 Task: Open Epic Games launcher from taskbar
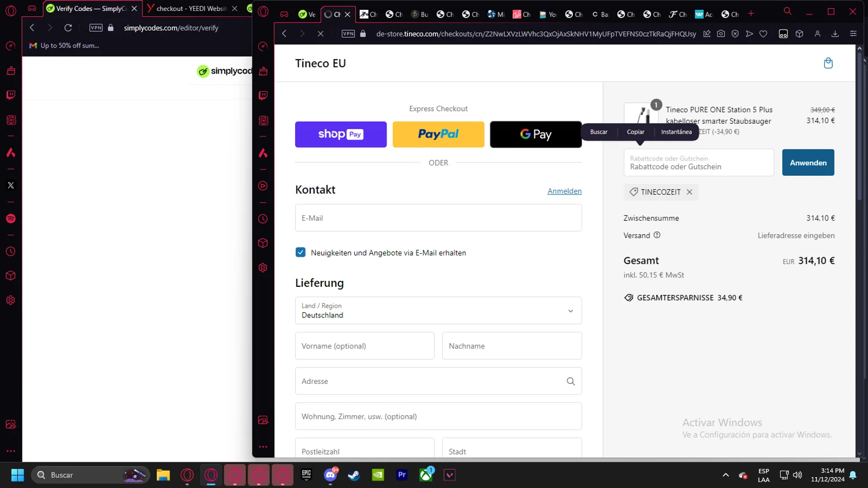pyautogui.click(x=307, y=475)
